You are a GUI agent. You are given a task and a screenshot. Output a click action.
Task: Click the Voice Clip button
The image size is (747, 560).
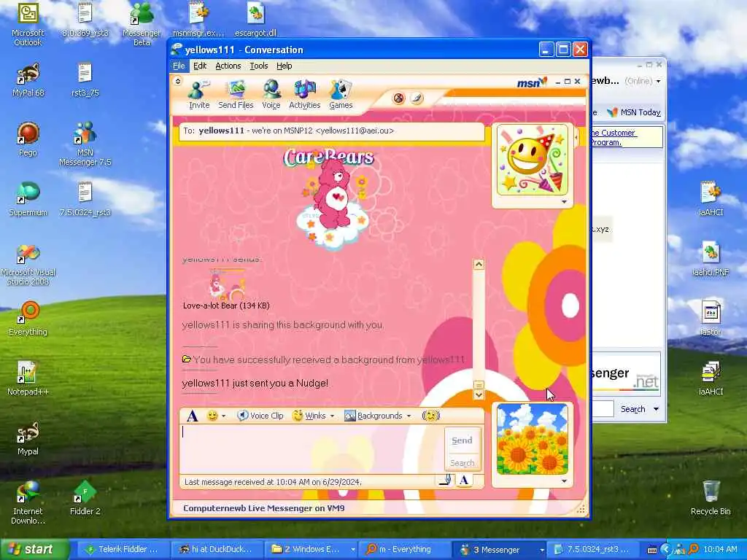coord(260,416)
